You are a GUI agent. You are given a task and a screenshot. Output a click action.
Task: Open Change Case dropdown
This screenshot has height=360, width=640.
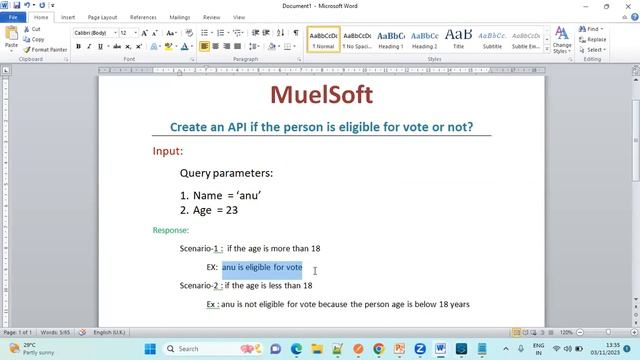(x=171, y=33)
